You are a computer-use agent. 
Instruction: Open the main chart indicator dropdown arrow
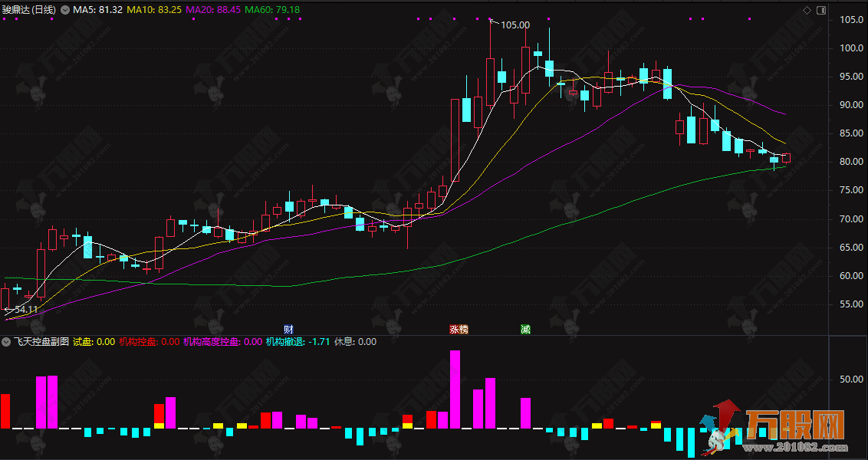tap(64, 10)
